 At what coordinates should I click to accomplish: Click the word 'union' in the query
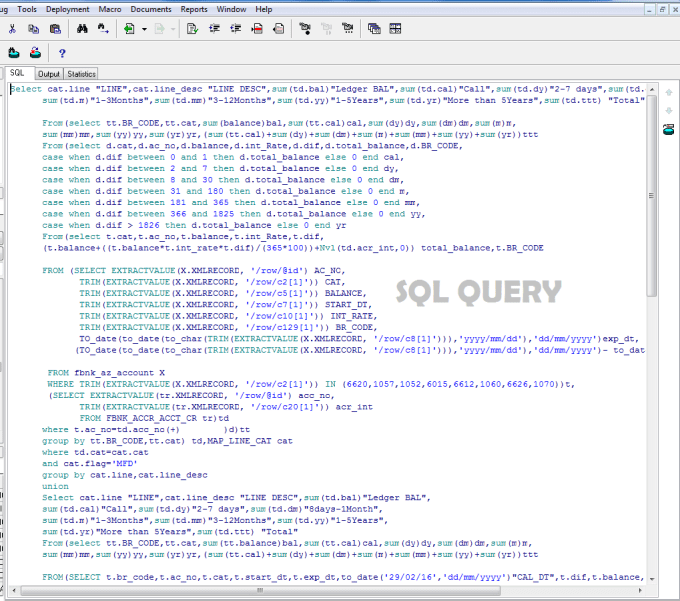(55, 486)
